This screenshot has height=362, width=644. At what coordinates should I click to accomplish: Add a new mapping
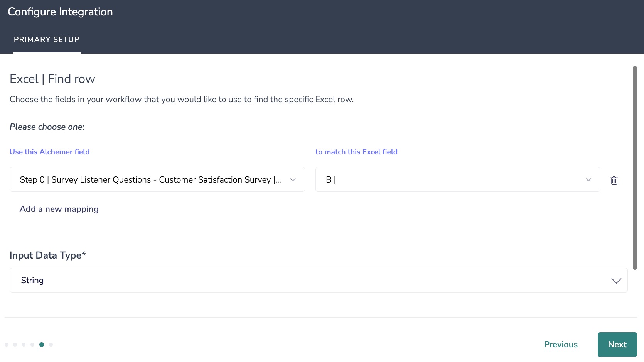click(59, 209)
